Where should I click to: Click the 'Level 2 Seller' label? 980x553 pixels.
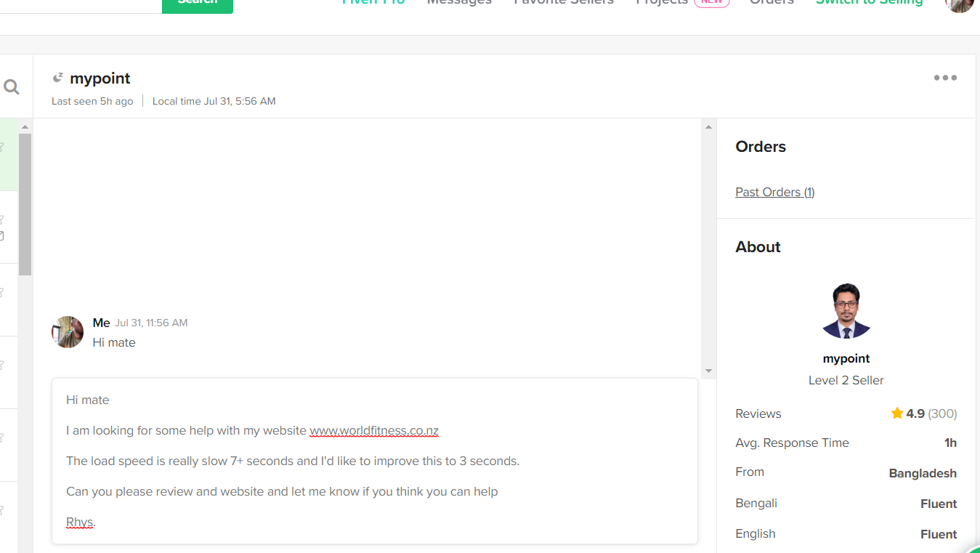[x=846, y=380]
